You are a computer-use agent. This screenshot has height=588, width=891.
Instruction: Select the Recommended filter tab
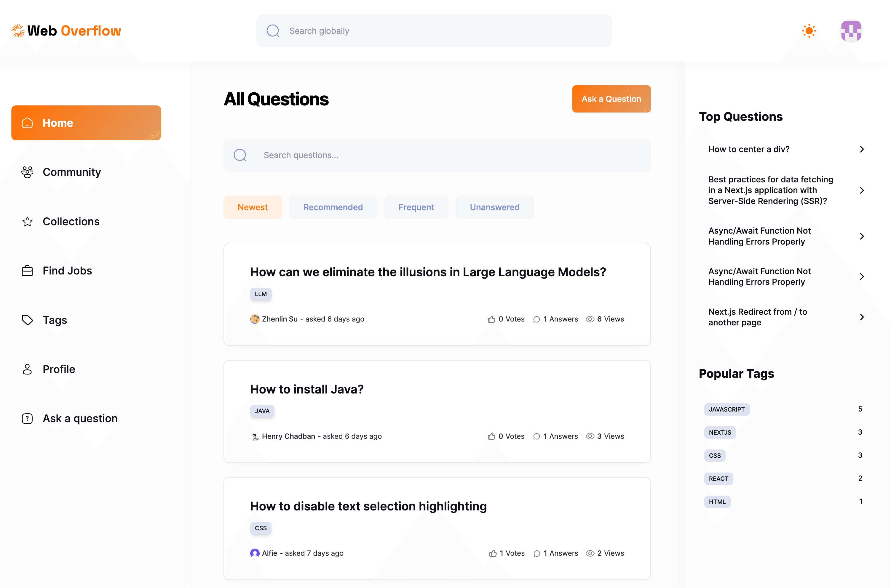click(333, 207)
